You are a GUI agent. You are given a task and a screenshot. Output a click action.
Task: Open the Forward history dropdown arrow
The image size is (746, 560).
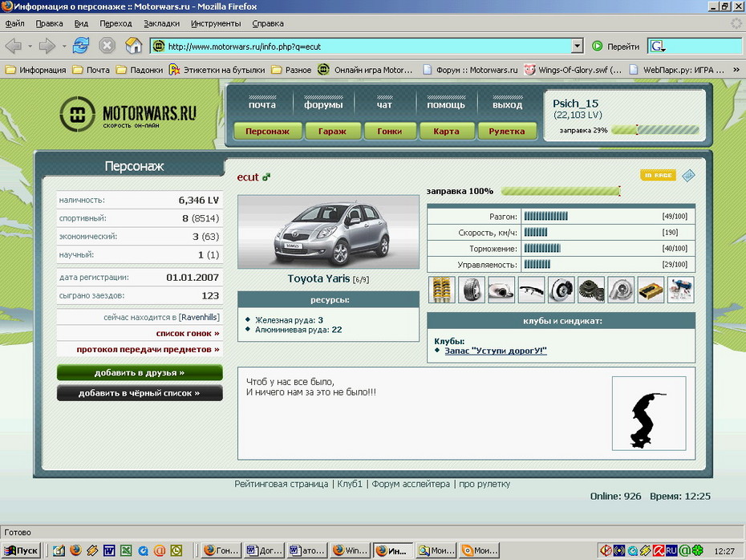click(x=63, y=47)
